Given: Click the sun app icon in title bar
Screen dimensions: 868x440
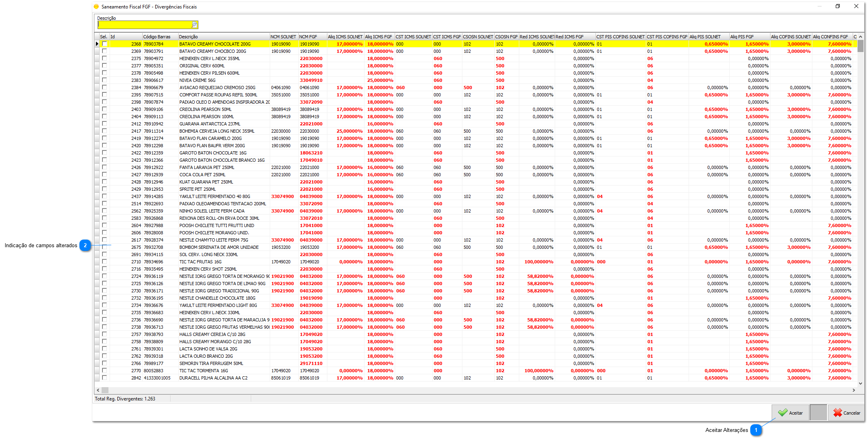Looking at the screenshot, I should (x=96, y=6).
